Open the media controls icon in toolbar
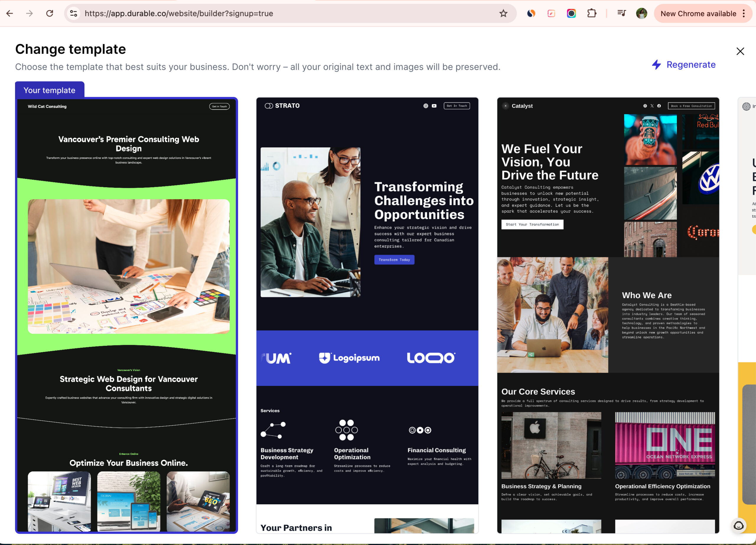 pyautogui.click(x=621, y=14)
